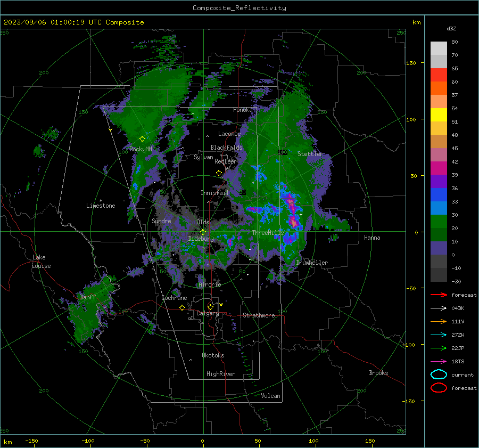
Task: Select the light gray 80 dBZ swatch
Action: tap(439, 48)
